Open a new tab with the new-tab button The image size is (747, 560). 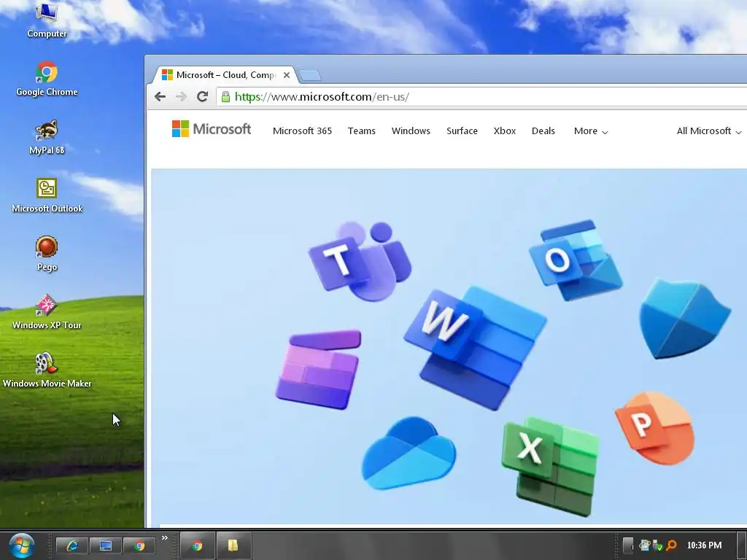coord(310,75)
